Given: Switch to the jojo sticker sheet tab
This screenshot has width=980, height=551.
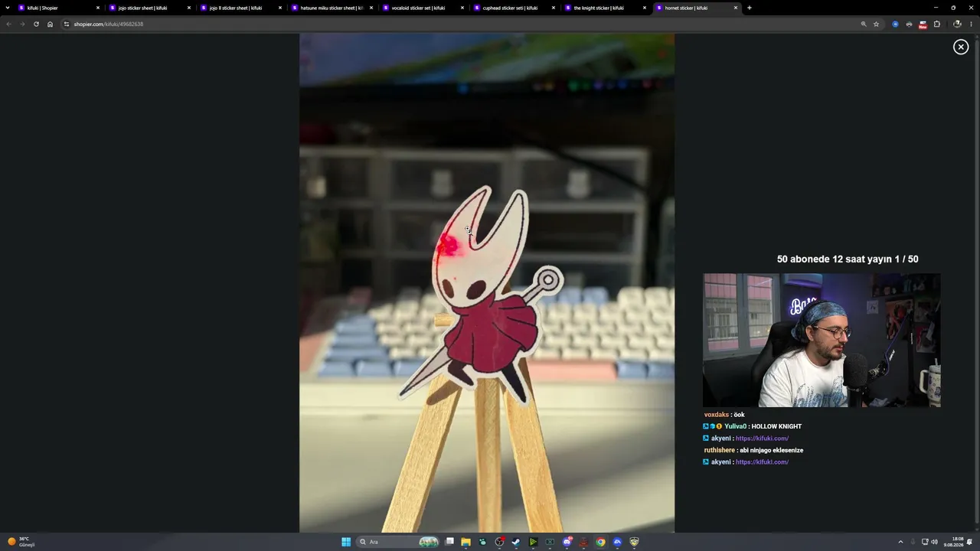Looking at the screenshot, I should coord(149,8).
